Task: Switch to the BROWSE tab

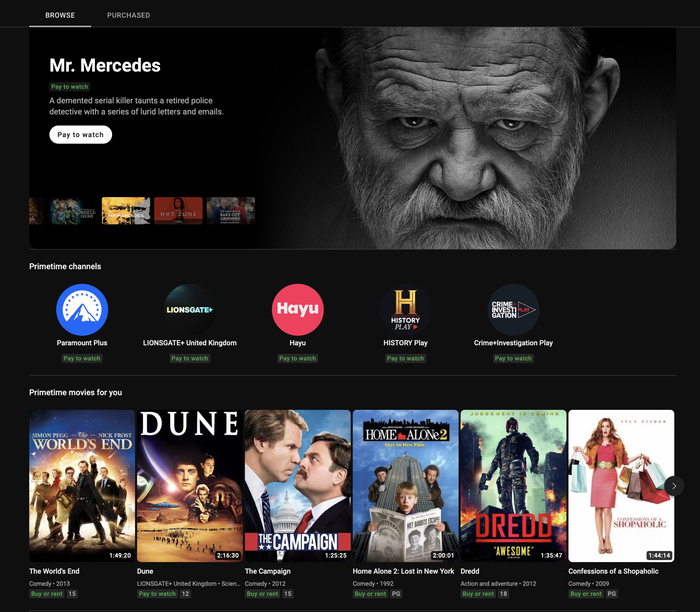Action: click(x=60, y=15)
